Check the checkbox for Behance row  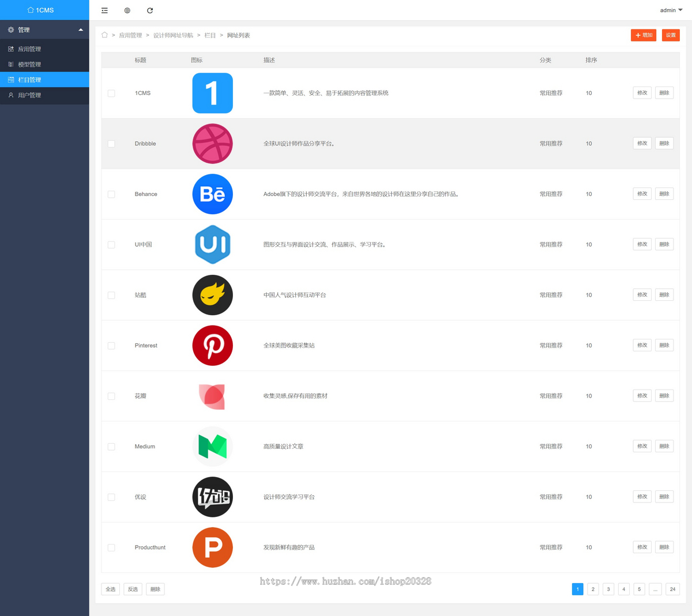[x=111, y=194]
